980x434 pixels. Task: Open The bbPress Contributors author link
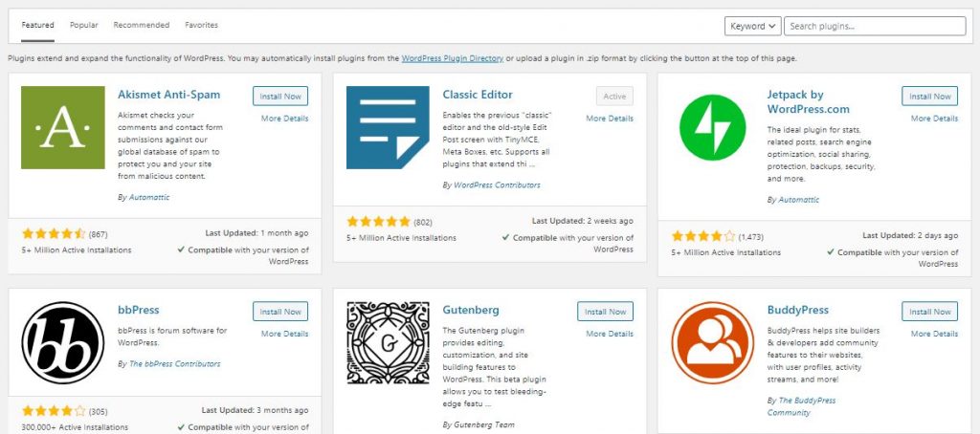point(174,364)
